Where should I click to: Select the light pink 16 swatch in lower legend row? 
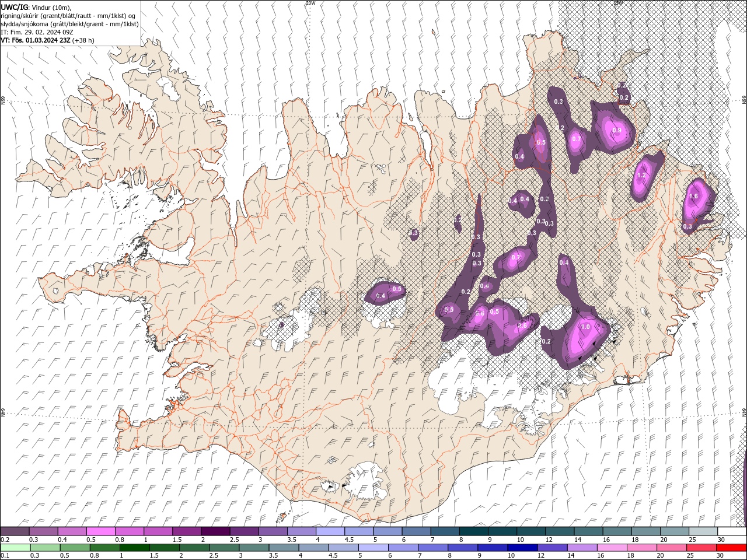click(612, 548)
